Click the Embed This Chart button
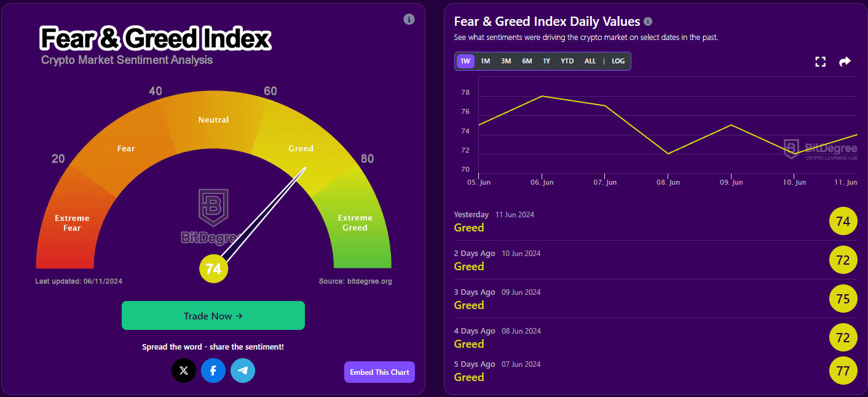The image size is (868, 397). pos(379,372)
